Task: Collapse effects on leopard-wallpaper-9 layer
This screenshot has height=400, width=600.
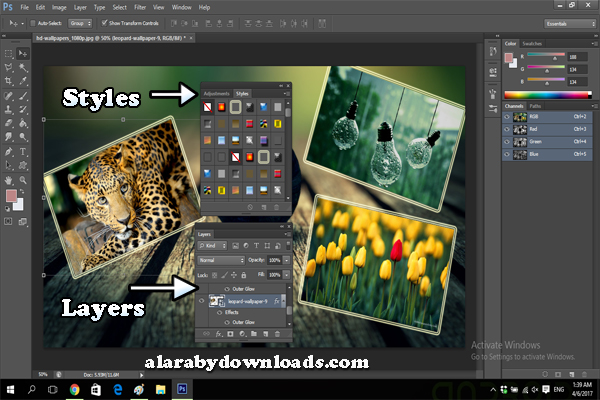Action: click(283, 301)
